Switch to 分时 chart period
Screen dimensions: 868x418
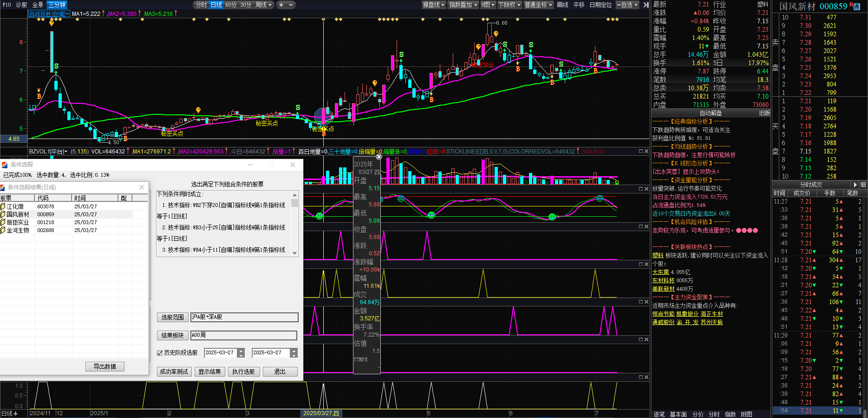(x=201, y=5)
